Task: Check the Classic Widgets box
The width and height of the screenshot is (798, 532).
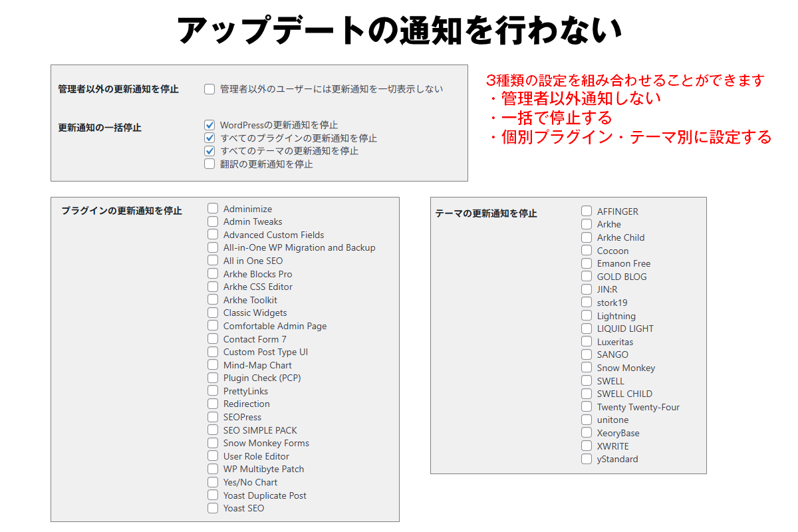Action: point(213,313)
